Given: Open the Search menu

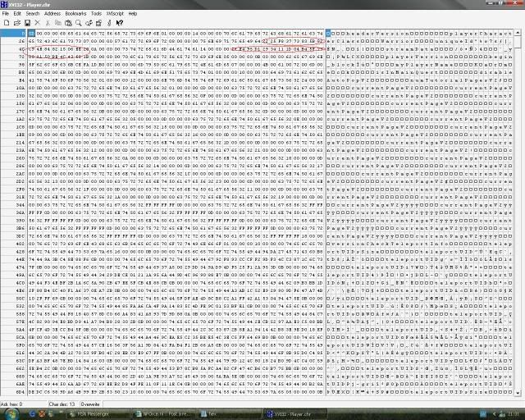Looking at the screenshot, I should pyautogui.click(x=33, y=13).
